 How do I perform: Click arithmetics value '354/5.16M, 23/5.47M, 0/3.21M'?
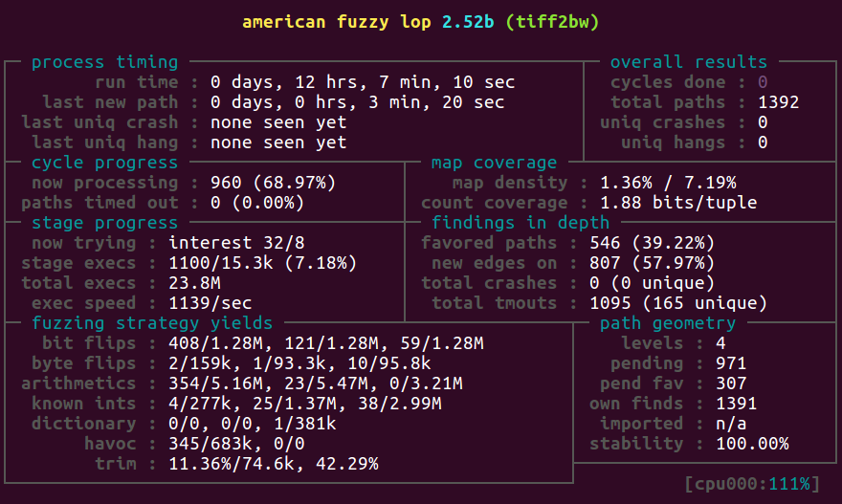coord(316,383)
